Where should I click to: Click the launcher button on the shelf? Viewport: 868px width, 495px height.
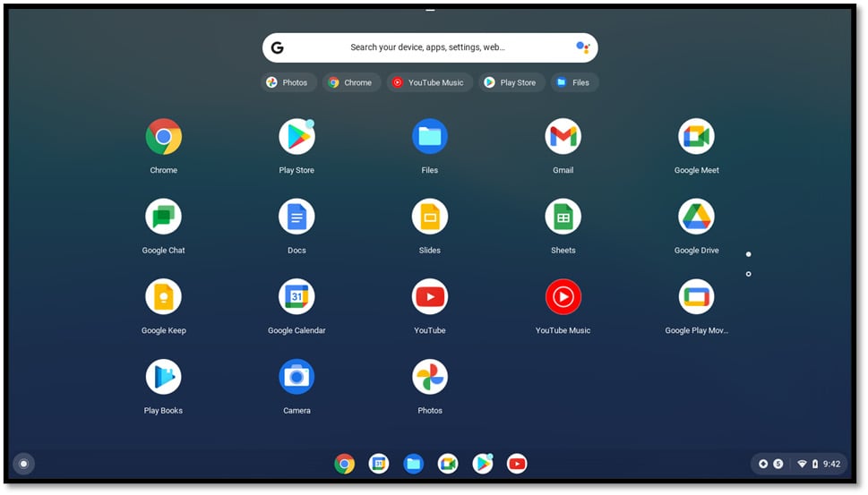tap(24, 464)
